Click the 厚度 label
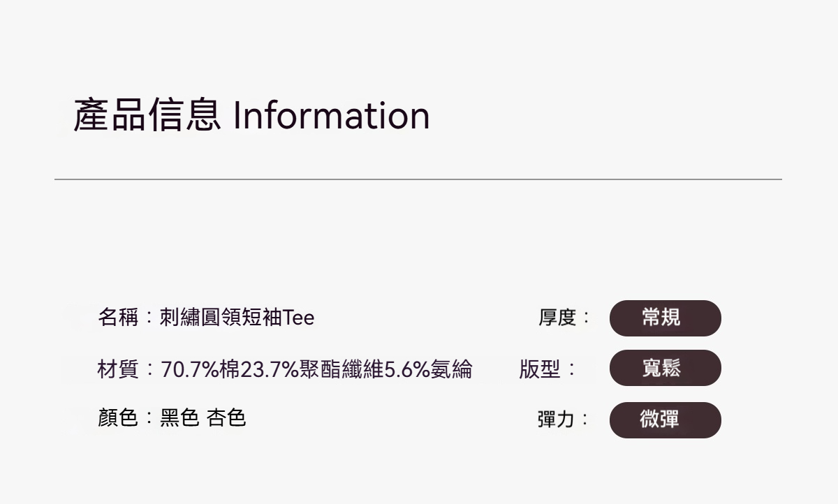The height and width of the screenshot is (504, 838). click(x=557, y=318)
